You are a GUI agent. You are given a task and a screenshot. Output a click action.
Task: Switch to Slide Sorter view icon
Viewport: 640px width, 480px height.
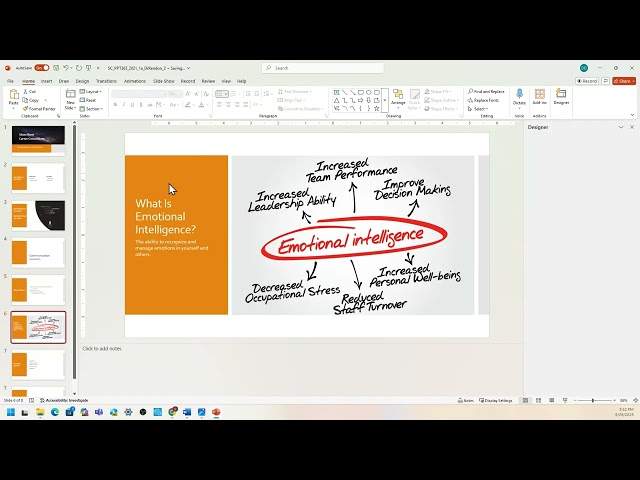[x=538, y=400]
